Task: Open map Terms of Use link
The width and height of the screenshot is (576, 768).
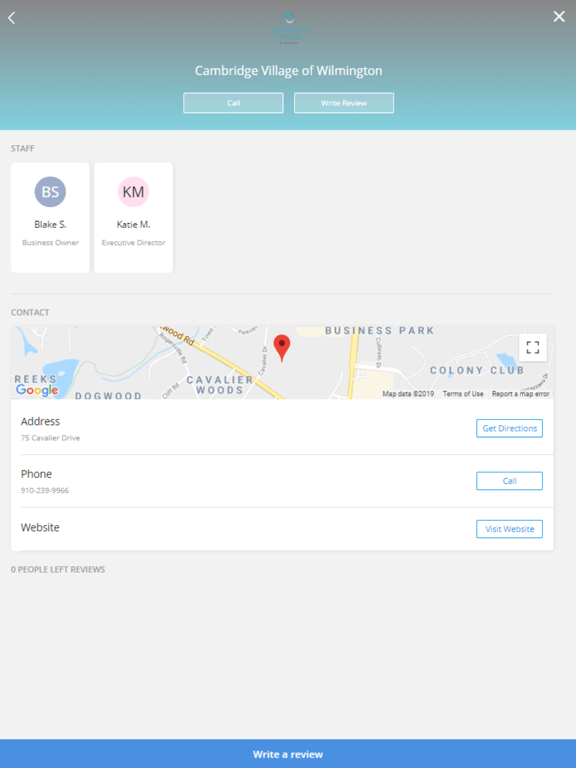Action: (463, 394)
